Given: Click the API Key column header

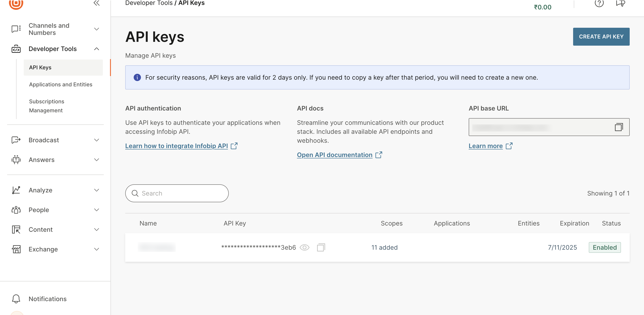Looking at the screenshot, I should [235, 223].
